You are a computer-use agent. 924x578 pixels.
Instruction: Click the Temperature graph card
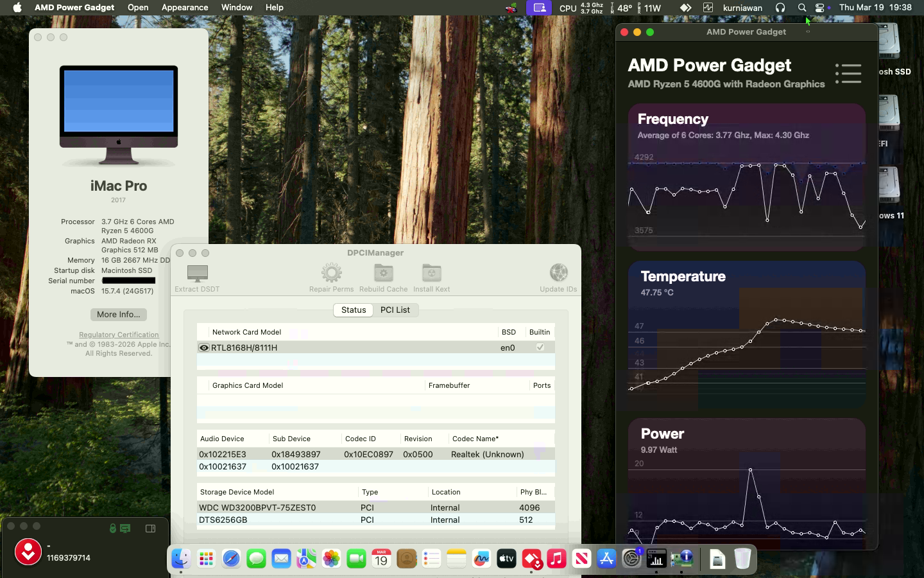(x=747, y=335)
